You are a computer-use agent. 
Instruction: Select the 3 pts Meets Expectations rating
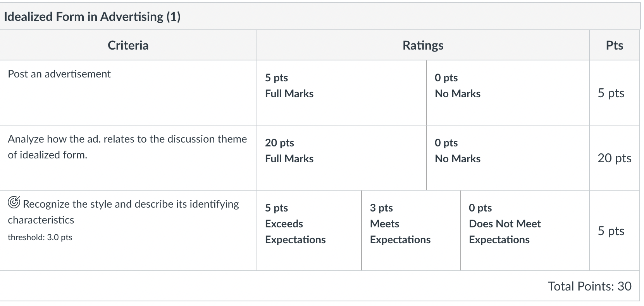[x=411, y=230]
